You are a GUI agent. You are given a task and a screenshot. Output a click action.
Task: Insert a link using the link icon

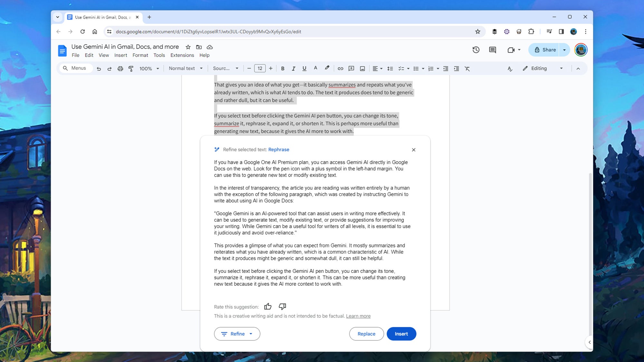(x=340, y=68)
